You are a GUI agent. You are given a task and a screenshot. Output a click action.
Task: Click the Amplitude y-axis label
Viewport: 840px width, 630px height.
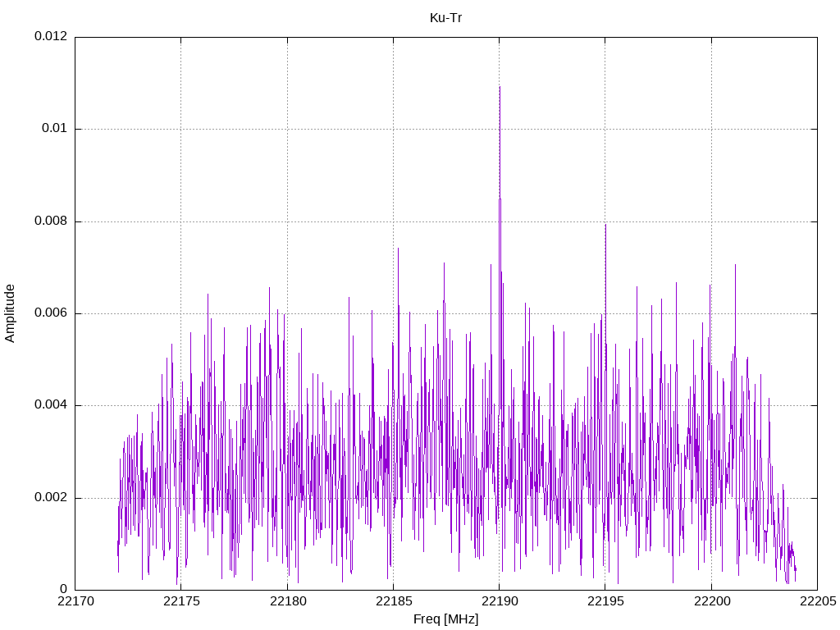point(10,313)
